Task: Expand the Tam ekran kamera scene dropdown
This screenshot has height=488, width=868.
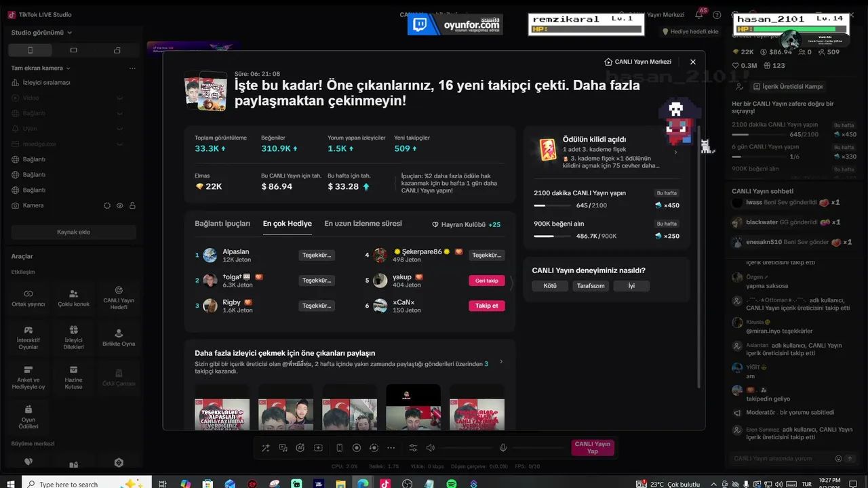Action: pos(68,68)
